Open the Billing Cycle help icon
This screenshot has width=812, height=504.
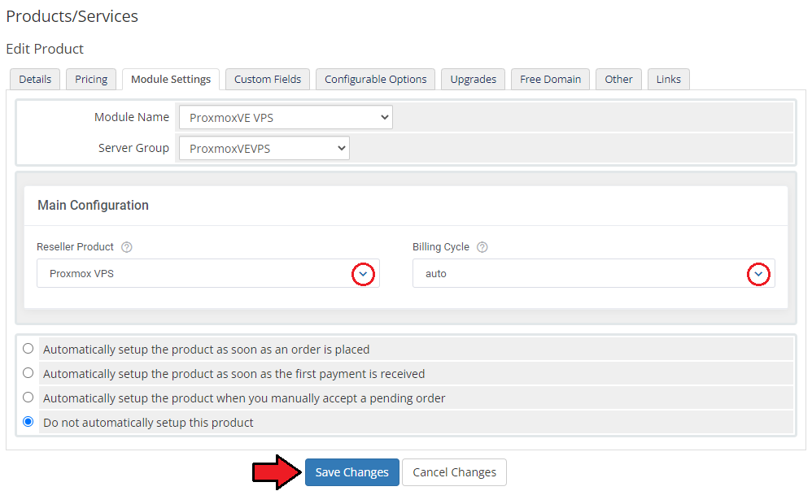tap(482, 247)
